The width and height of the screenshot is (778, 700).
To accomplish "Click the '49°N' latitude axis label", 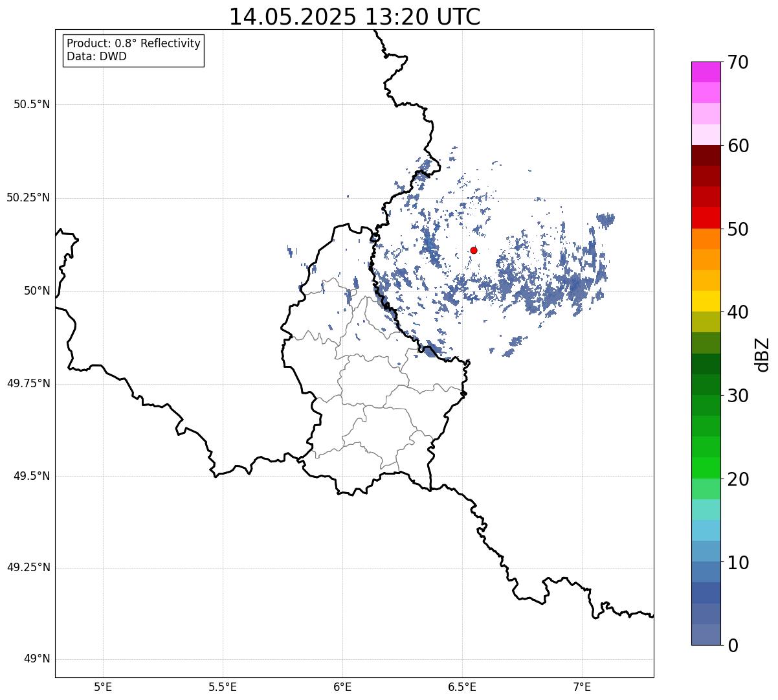I will coord(37,659).
